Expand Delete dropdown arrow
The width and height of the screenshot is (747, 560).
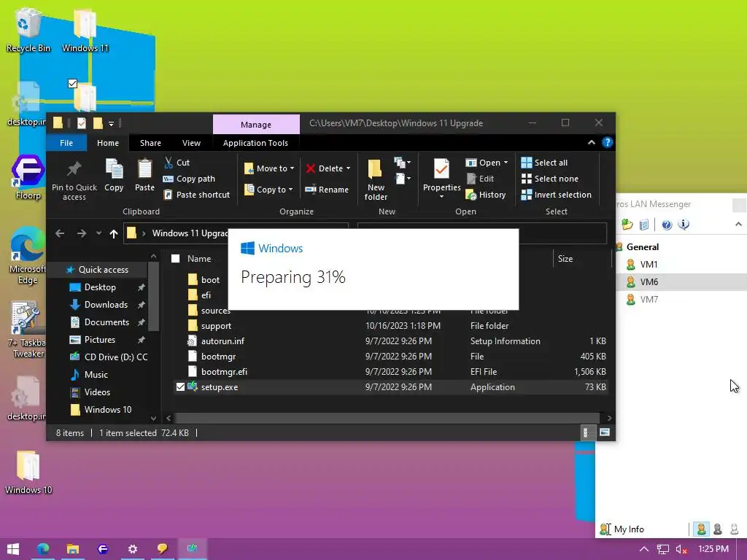348,168
